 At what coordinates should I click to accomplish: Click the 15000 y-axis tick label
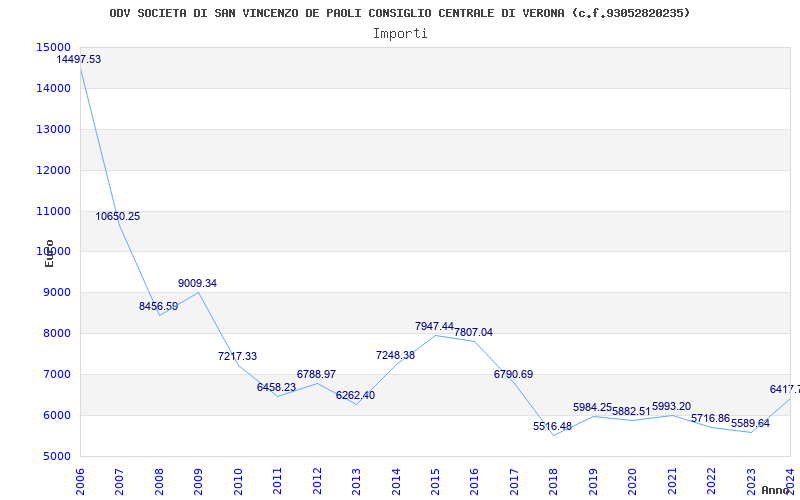coord(53,47)
